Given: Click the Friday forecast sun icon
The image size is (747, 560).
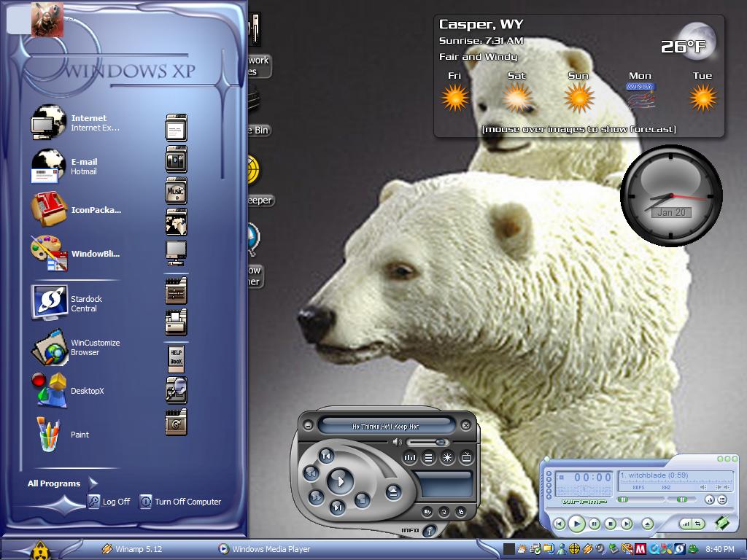Looking at the screenshot, I should click(x=455, y=98).
